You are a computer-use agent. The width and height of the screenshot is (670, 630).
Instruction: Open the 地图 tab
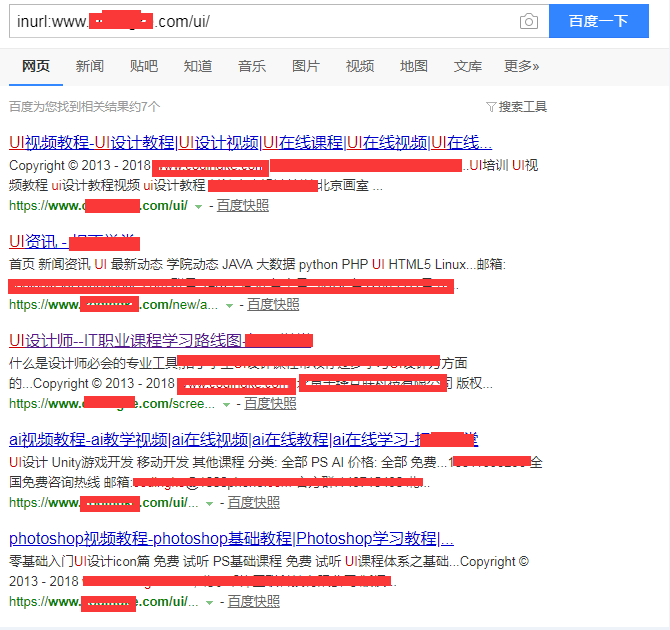414,66
